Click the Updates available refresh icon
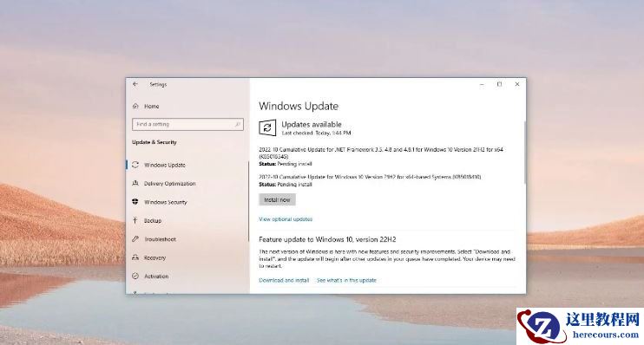The width and height of the screenshot is (644, 345). tap(267, 128)
